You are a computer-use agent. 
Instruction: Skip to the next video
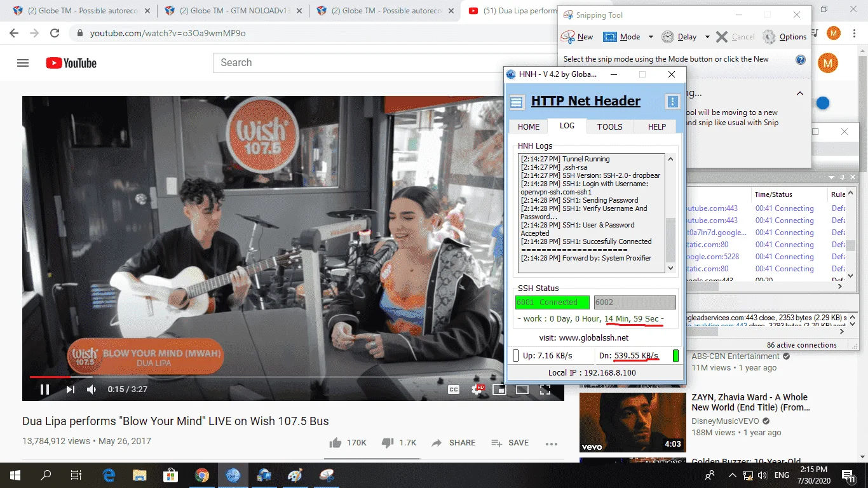tap(71, 390)
